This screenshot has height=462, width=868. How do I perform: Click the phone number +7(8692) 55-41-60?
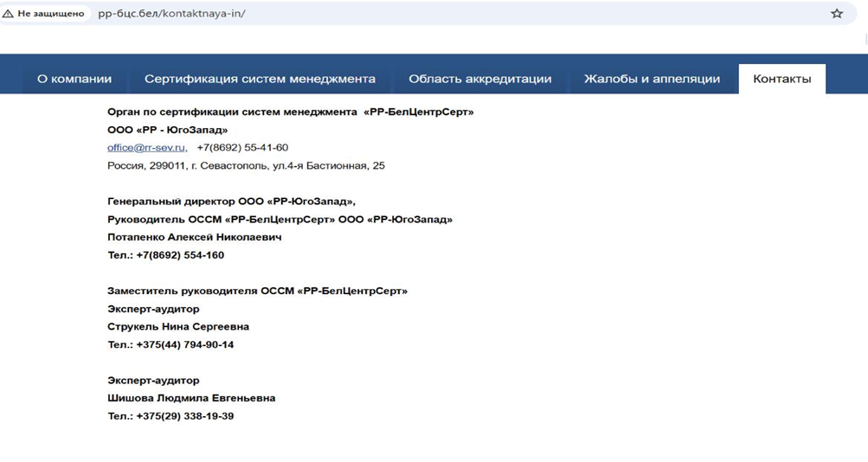click(242, 148)
